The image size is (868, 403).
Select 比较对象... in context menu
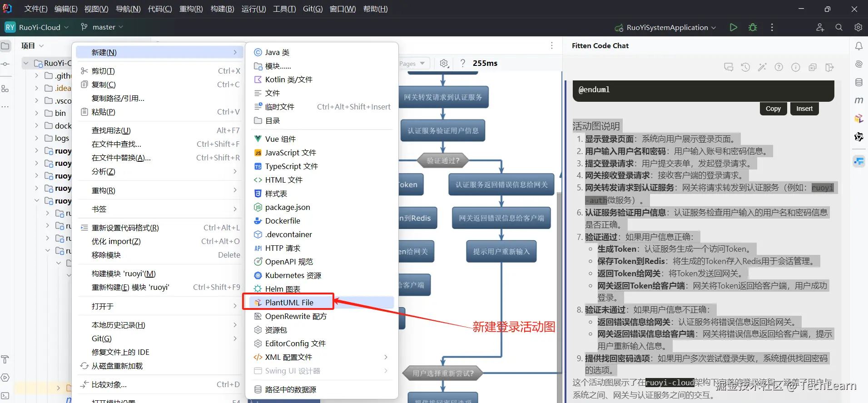(159, 384)
